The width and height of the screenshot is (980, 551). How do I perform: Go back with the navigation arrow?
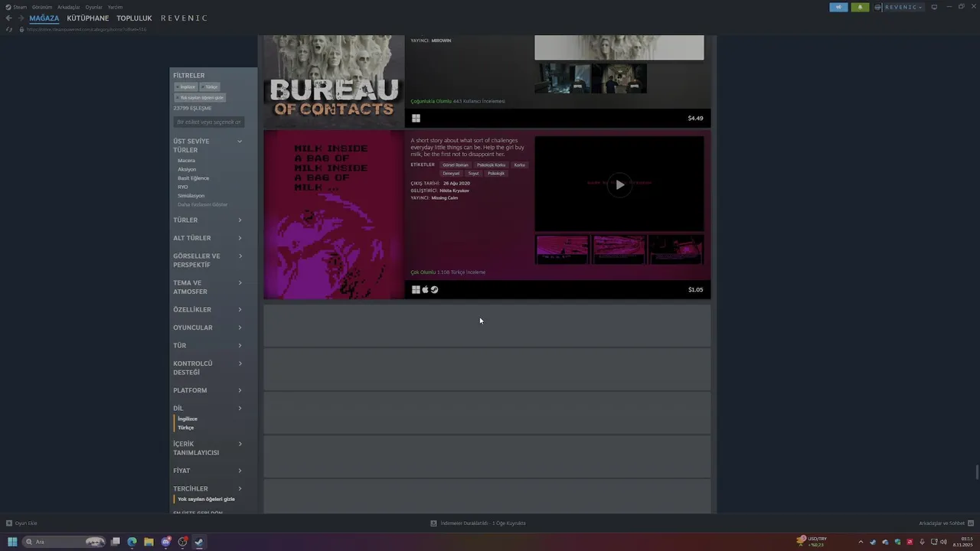(9, 18)
